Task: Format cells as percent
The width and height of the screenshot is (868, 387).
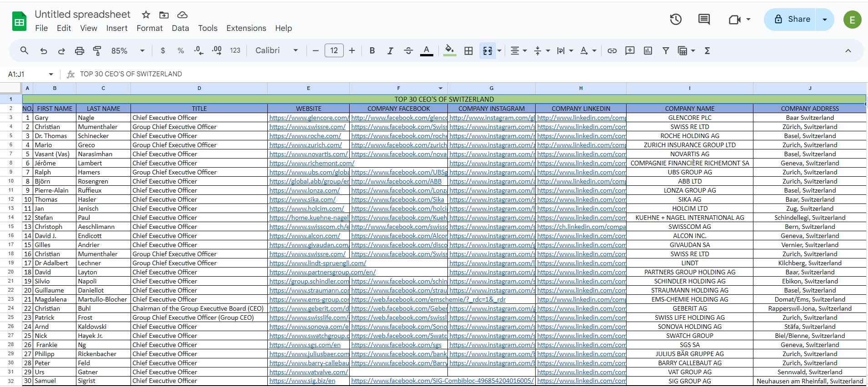Action: [181, 50]
